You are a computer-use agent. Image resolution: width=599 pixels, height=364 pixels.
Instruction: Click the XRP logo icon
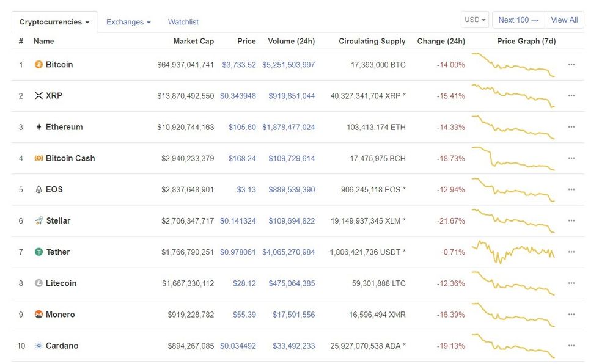(x=39, y=96)
